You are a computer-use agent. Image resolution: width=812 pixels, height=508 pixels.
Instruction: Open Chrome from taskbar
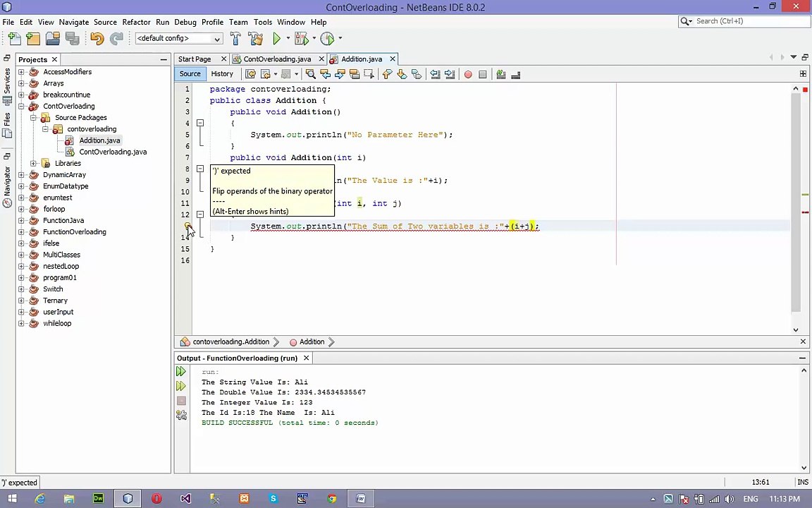tap(331, 499)
